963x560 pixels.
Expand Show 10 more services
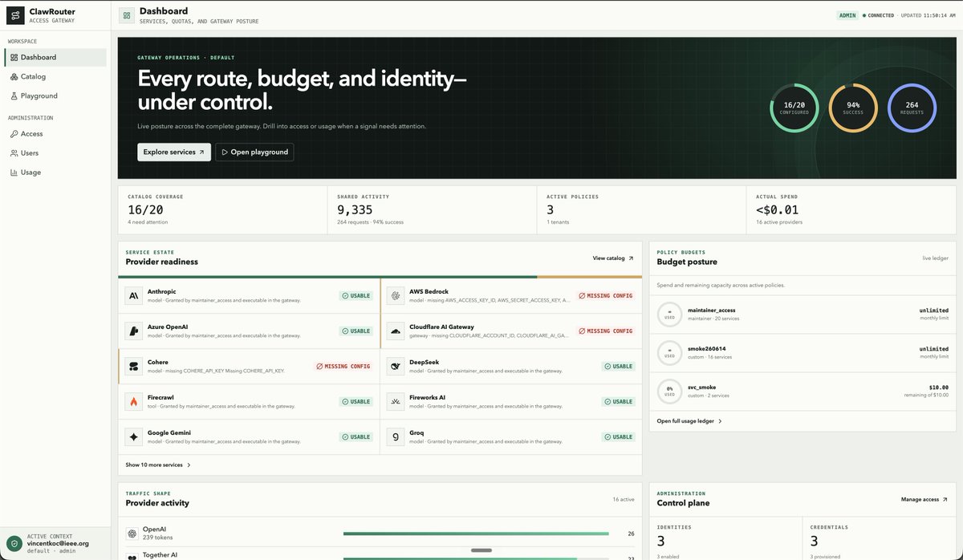158,465
